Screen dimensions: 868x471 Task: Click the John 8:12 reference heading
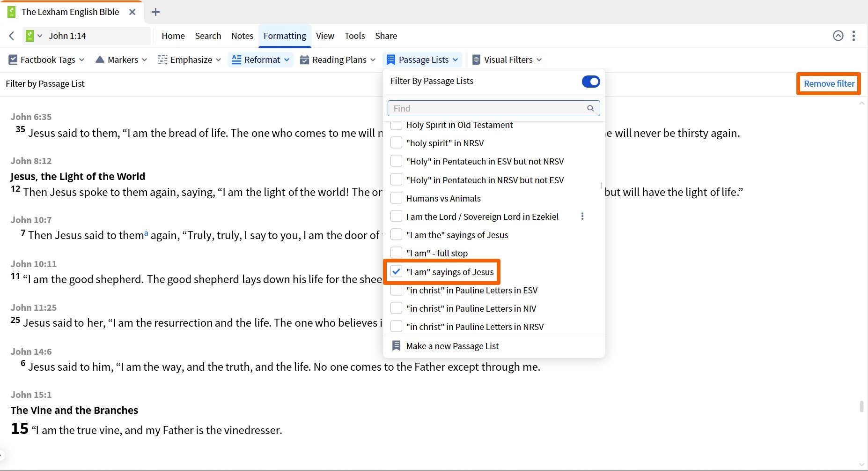tap(31, 161)
